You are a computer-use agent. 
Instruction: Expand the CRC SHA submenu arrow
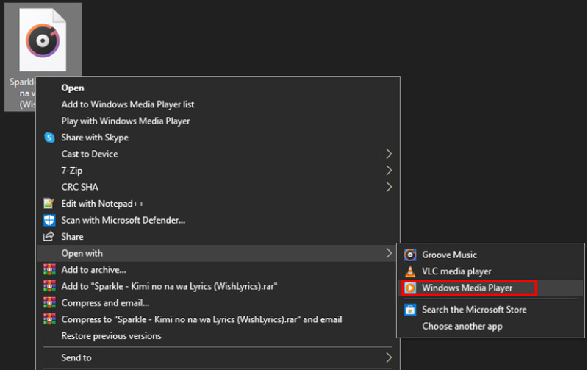pos(389,187)
